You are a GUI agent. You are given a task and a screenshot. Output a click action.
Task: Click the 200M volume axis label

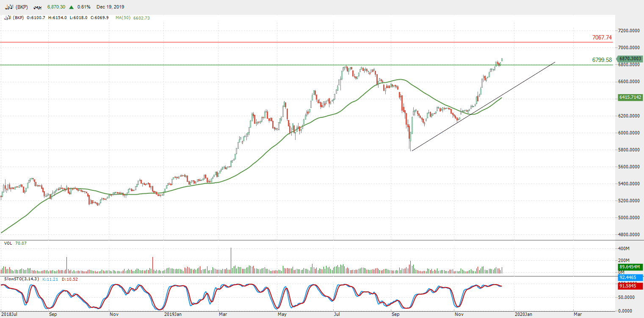point(624,260)
